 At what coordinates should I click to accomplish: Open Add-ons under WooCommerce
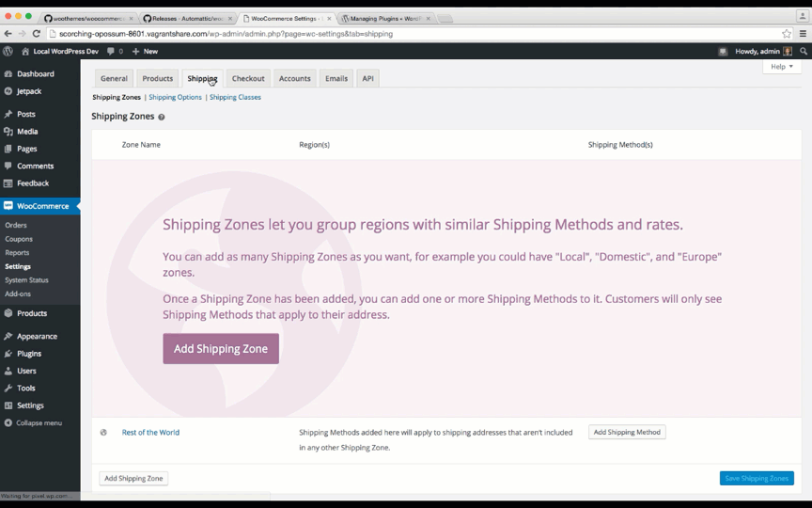tap(18, 294)
